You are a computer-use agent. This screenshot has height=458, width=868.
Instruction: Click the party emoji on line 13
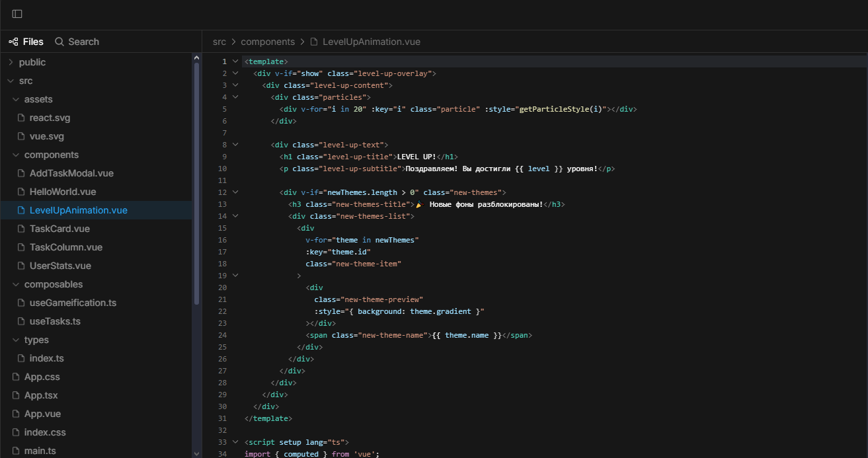coord(419,204)
